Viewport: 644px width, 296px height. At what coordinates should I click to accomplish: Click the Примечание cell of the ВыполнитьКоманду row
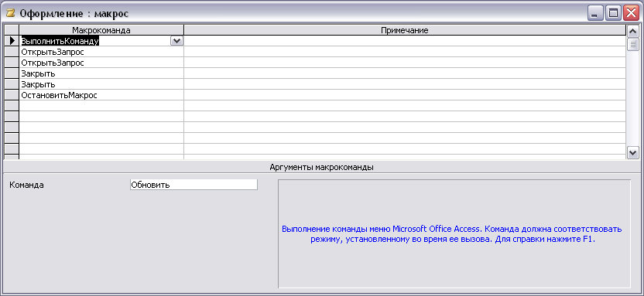405,41
